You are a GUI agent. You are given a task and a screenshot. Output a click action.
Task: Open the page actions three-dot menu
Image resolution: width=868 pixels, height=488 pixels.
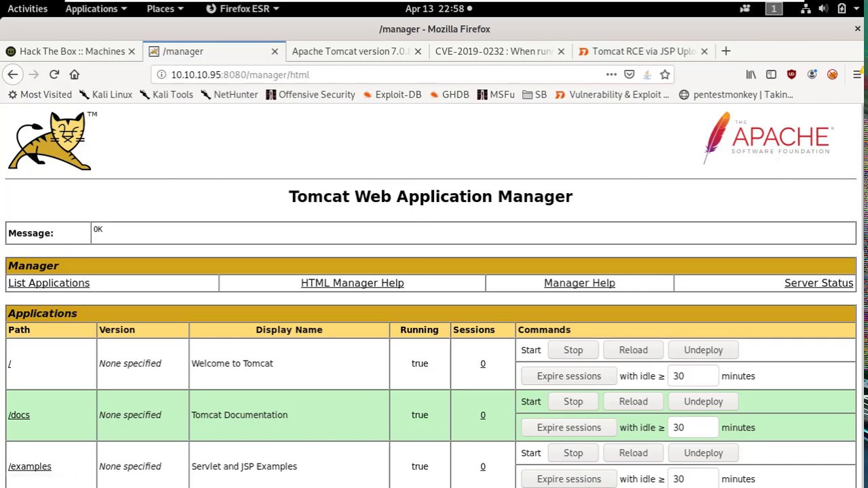[611, 75]
